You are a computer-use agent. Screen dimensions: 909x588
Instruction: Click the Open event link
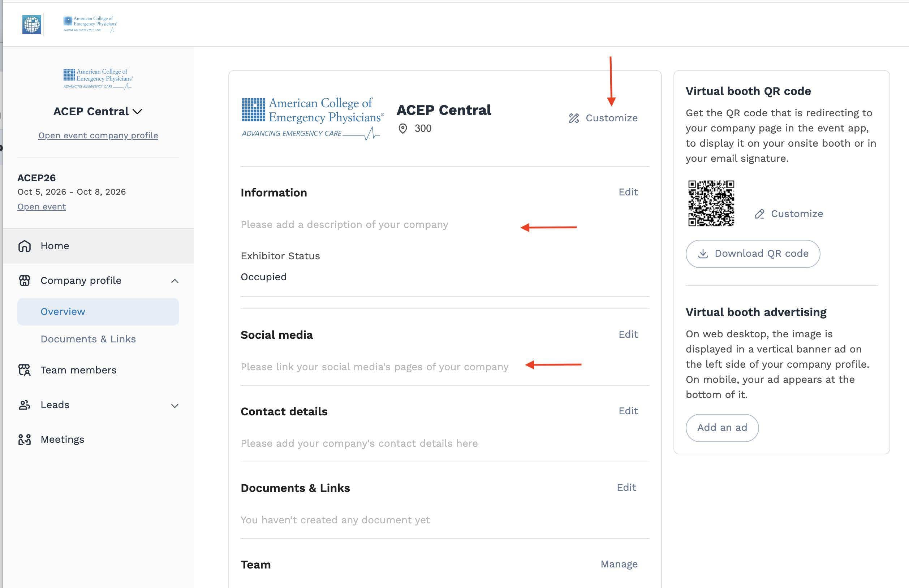pos(42,207)
